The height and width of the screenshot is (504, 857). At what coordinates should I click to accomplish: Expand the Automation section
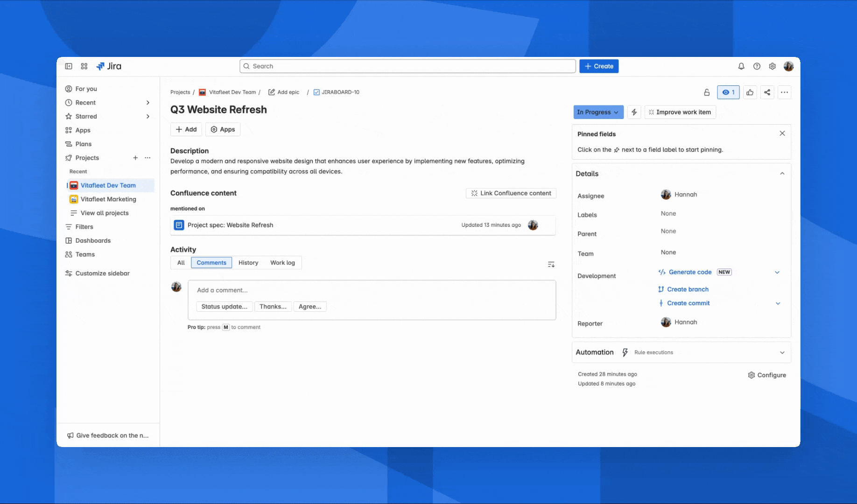[782, 353]
